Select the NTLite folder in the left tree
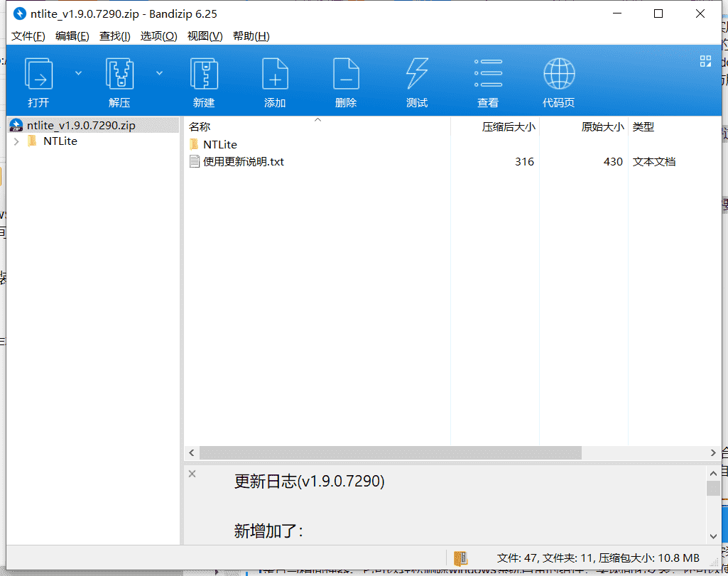Viewport: 728px width, 576px height. point(60,141)
